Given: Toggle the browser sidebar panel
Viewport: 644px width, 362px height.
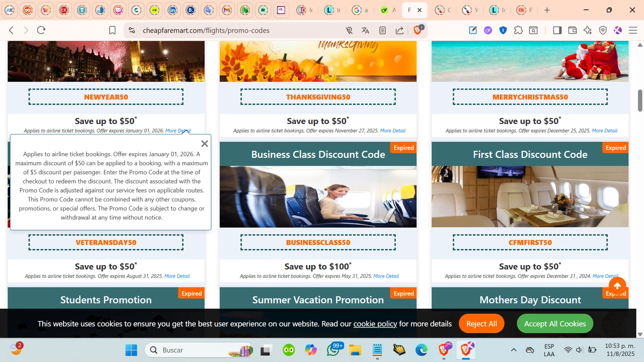Looking at the screenshot, I should click(x=557, y=30).
